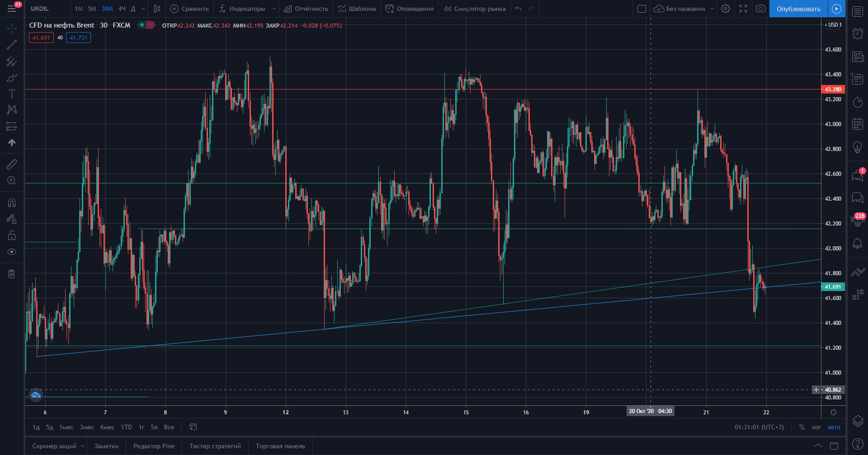Image resolution: width=868 pixels, height=455 pixels.
Task: Open the Indicators templates dropdown arrow
Action: click(x=274, y=9)
